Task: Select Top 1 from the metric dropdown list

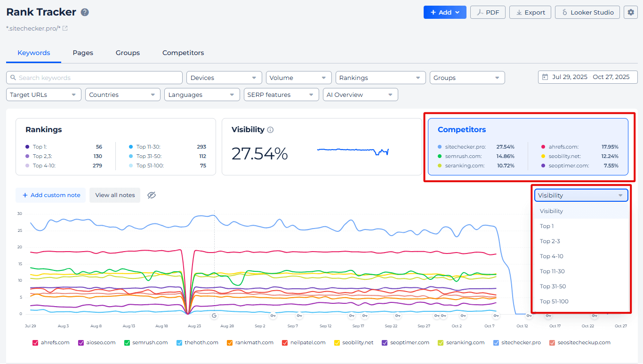Action: point(547,226)
